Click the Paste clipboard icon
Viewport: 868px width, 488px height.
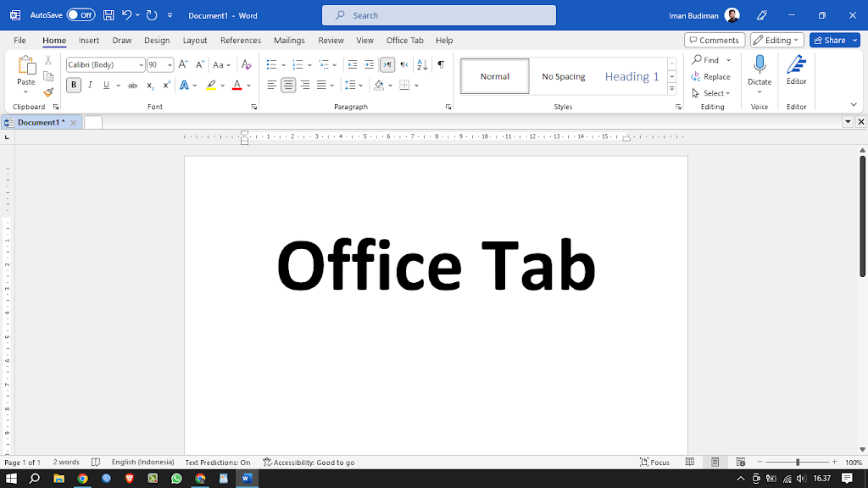pos(26,65)
